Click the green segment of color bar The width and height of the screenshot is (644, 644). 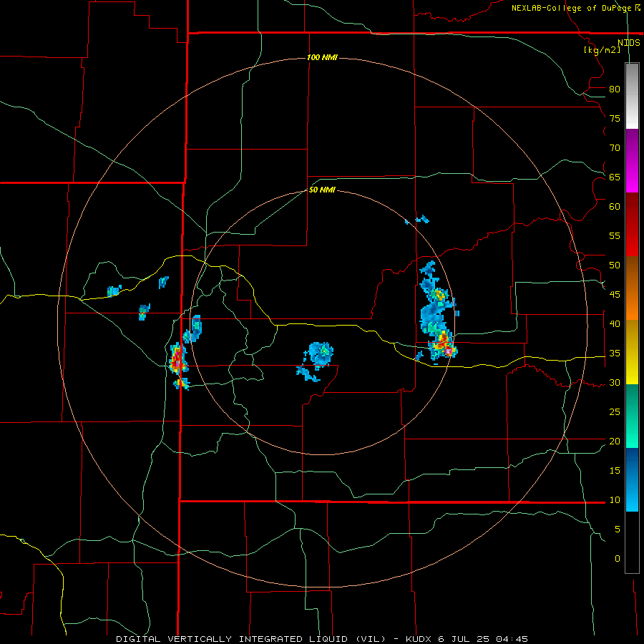[x=632, y=416]
